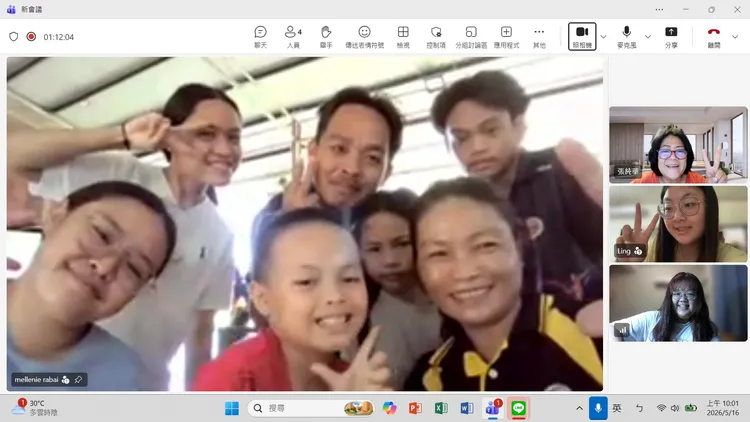Toggle the taskbar voice typing microphone
The height and width of the screenshot is (422, 750).
point(598,408)
